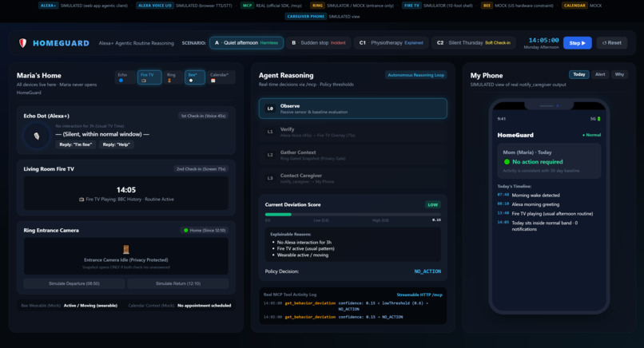Select the L2 Gather Context step
644x348 pixels.
pyautogui.click(x=353, y=155)
